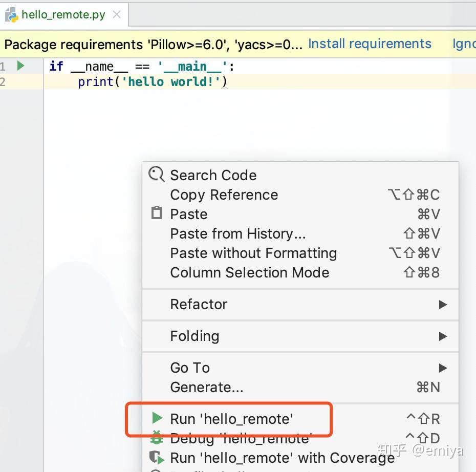Select Paste without Formatting

pyautogui.click(x=253, y=253)
